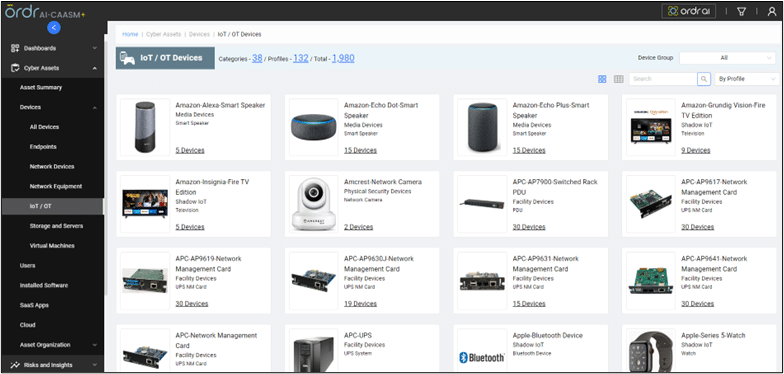784x374 pixels.
Task: Expand the Dashboards menu chevron
Action: coord(95,48)
